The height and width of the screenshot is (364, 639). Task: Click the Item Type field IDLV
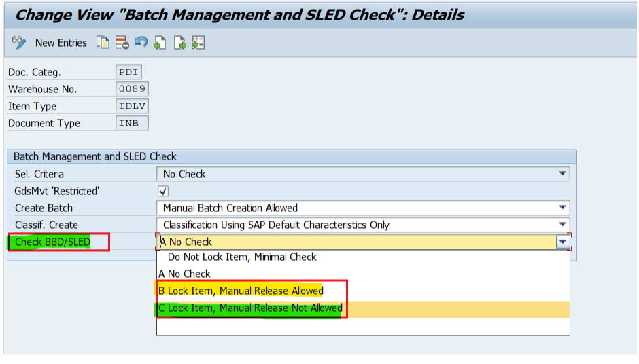click(132, 106)
